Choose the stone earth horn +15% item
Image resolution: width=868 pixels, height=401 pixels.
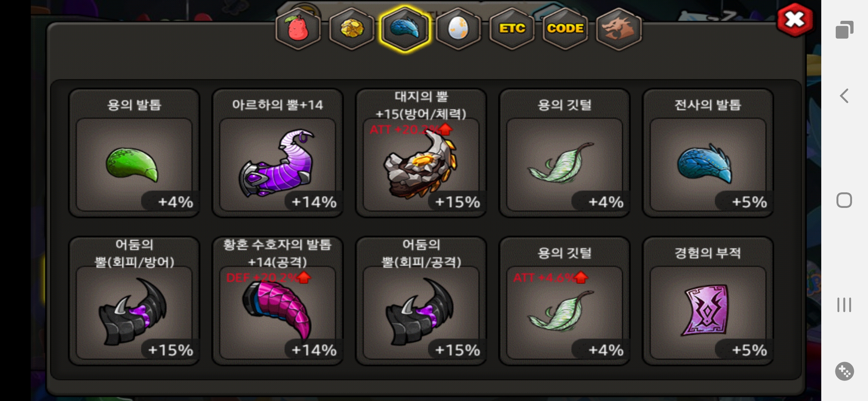click(x=421, y=153)
